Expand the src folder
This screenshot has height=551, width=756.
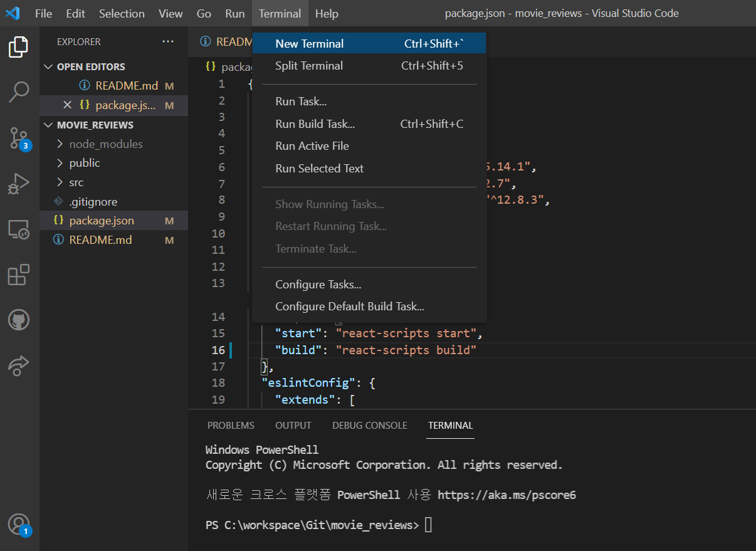pyautogui.click(x=60, y=182)
